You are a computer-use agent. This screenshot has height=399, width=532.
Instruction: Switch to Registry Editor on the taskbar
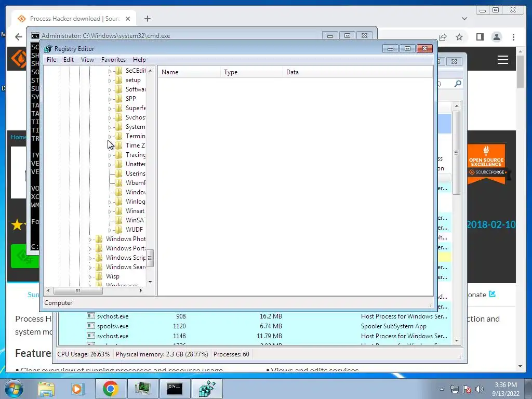[207, 389]
